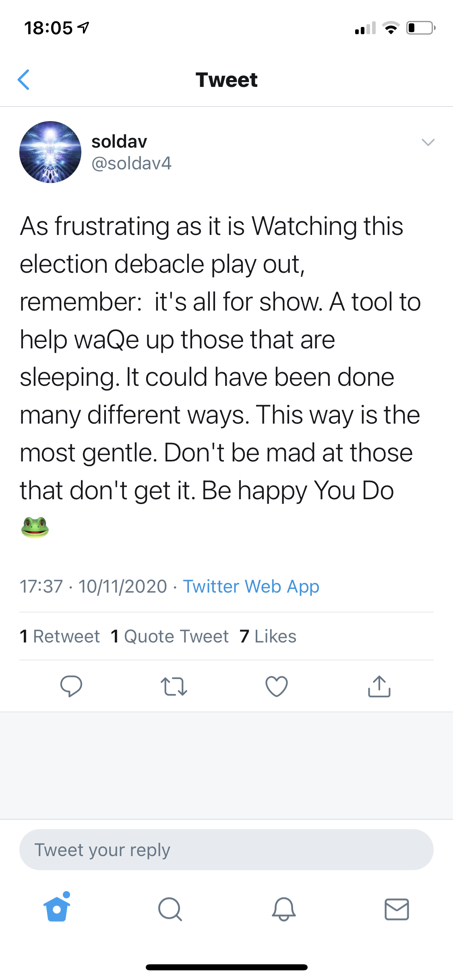Screen dimensions: 453x980
Task: Tap the battery status icon
Action: point(420,28)
